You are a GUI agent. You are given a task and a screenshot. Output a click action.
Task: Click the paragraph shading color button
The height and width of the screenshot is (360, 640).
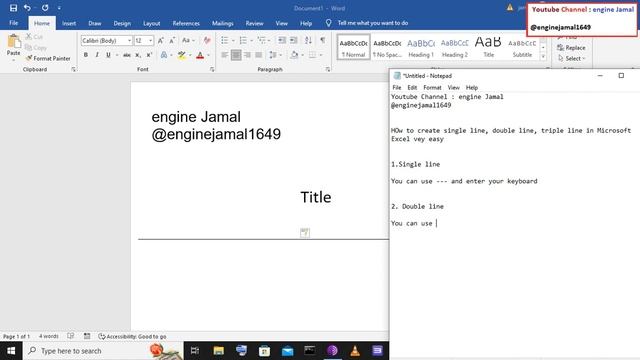pos(294,55)
